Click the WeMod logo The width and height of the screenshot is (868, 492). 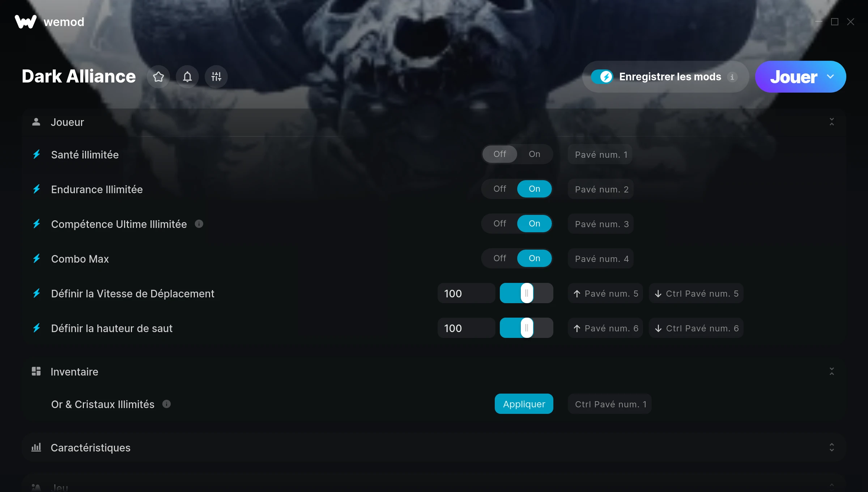click(x=26, y=22)
